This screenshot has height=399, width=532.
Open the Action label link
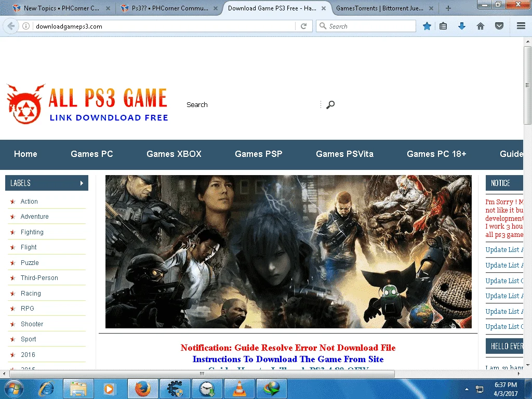[x=29, y=202]
